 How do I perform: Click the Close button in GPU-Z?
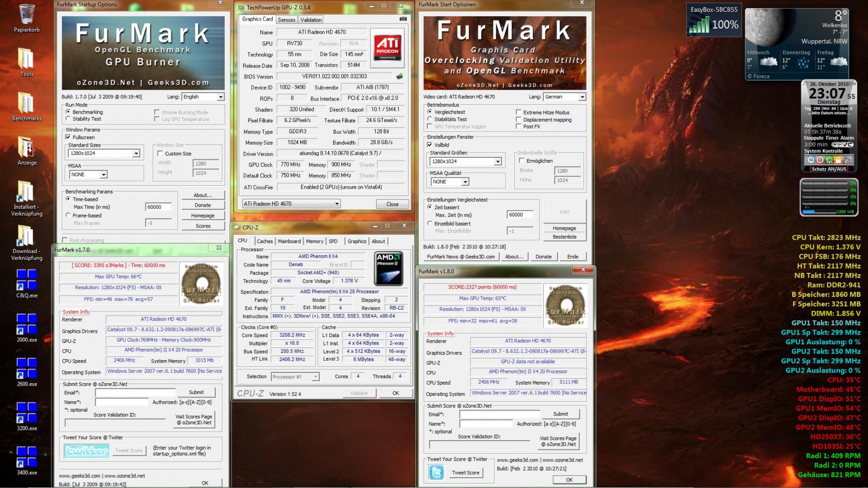pyautogui.click(x=392, y=204)
